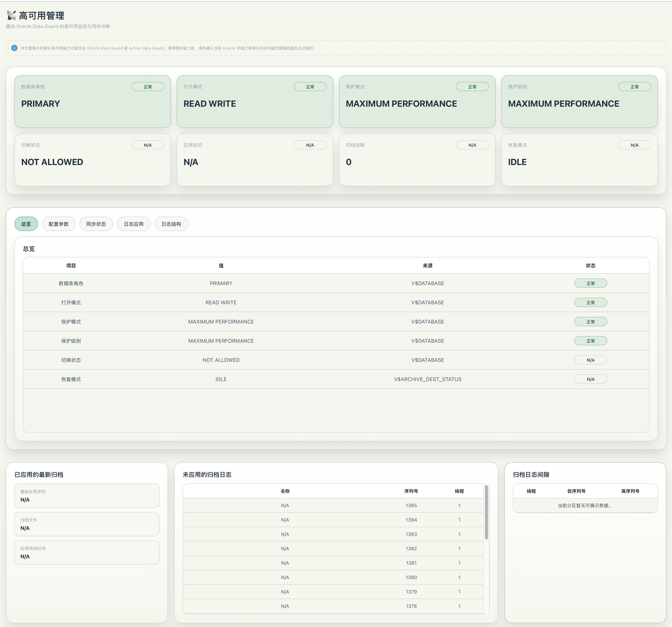Open the 恢复模式 IDLE card
The image size is (672, 627).
(579, 160)
